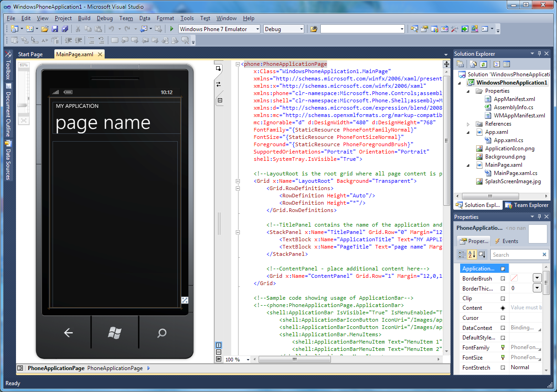Open the Find combo box dropdown
Viewport: 557px width, 392px height.
click(402, 29)
